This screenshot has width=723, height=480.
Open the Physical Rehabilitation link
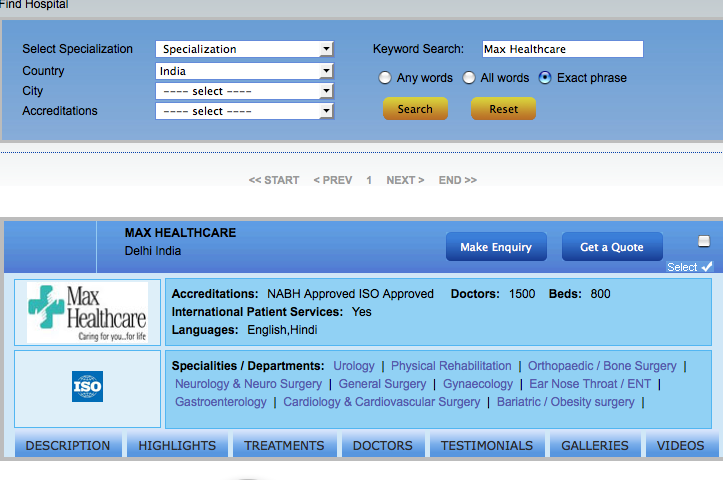point(451,366)
